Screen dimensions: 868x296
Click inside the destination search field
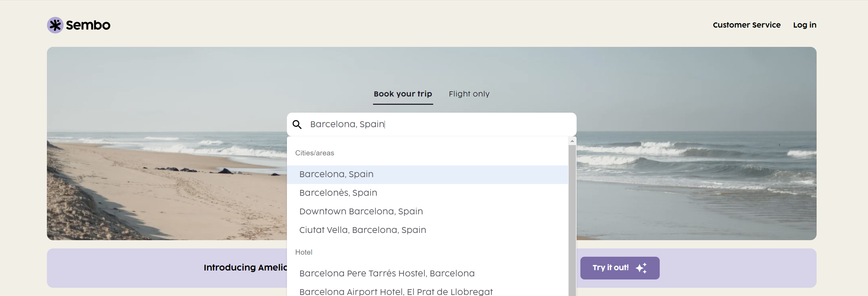(x=432, y=124)
